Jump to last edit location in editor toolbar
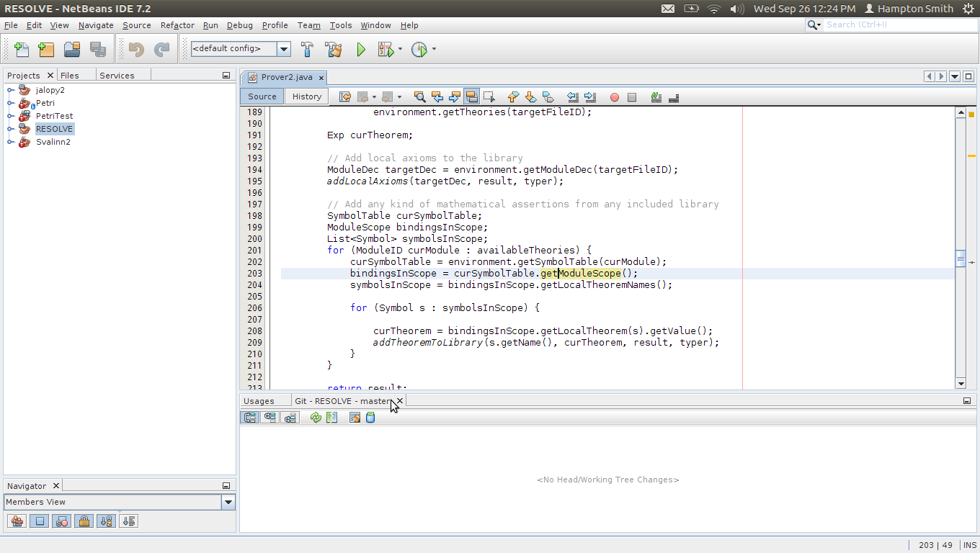Viewport: 980px width, 553px height. click(345, 97)
